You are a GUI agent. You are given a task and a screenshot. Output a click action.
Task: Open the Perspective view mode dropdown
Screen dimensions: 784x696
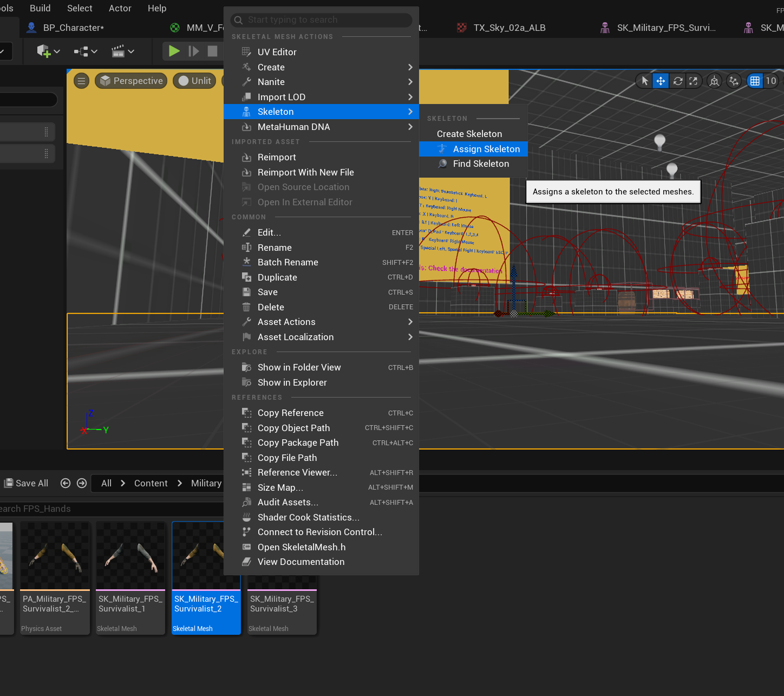pos(131,81)
